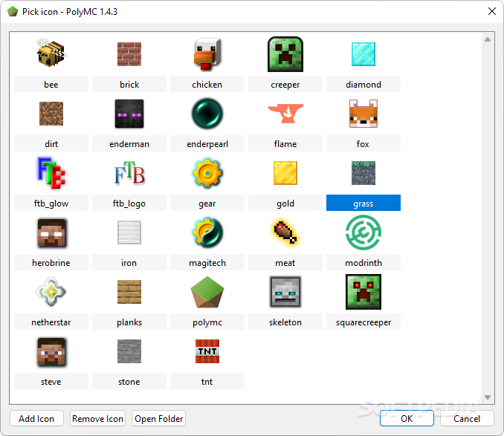The width and height of the screenshot is (504, 436).
Task: Pick the polymc logo icon
Action: (207, 292)
